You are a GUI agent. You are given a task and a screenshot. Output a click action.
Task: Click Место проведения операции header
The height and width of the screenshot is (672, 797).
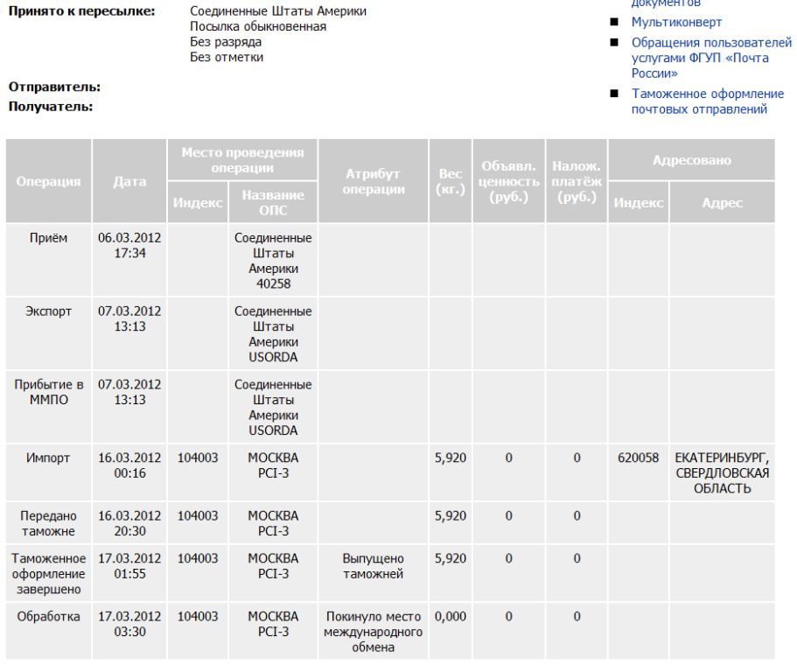click(242, 159)
